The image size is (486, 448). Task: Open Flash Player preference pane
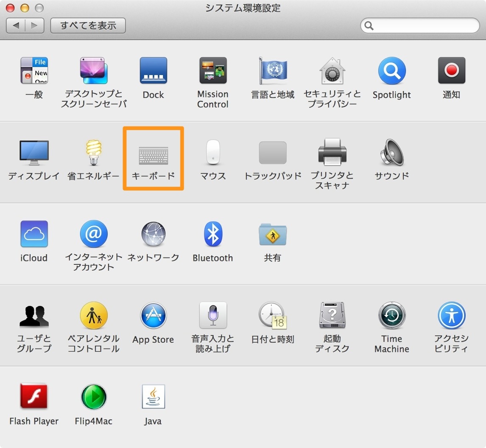point(34,397)
